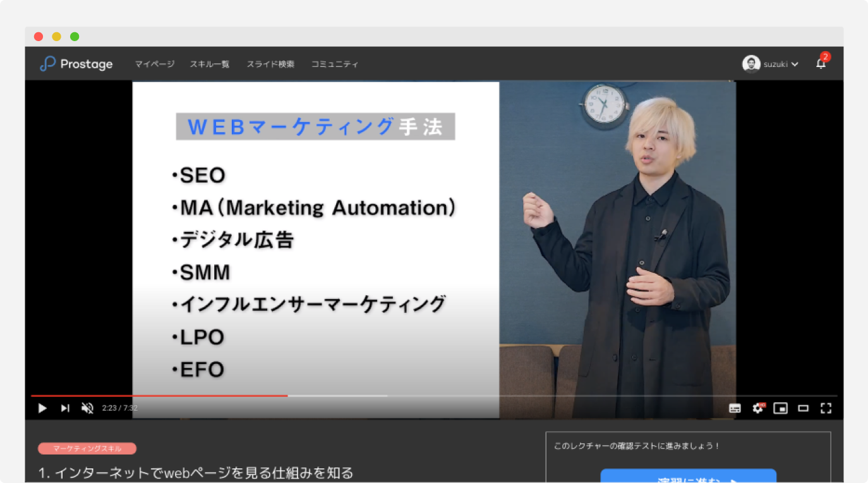Open video settings gear

[758, 408]
